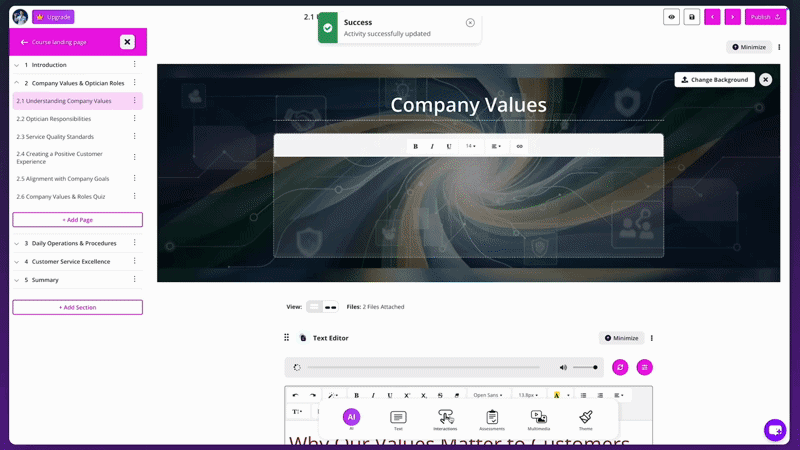Open the paragraph alignment dropdown in editor

coord(618,395)
